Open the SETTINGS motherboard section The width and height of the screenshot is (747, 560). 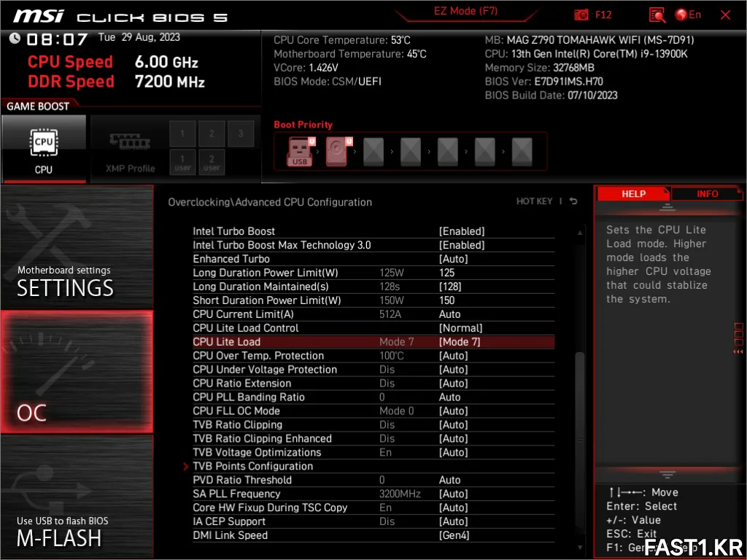[x=77, y=246]
